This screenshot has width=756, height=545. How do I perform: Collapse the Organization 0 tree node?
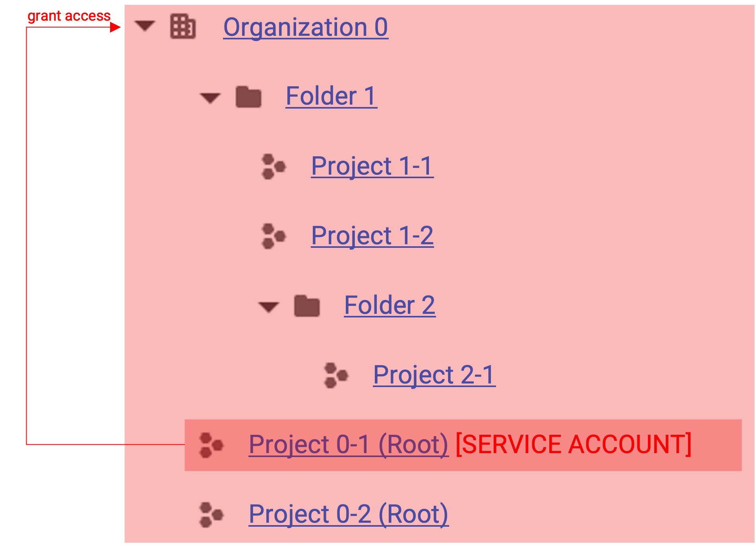click(145, 26)
